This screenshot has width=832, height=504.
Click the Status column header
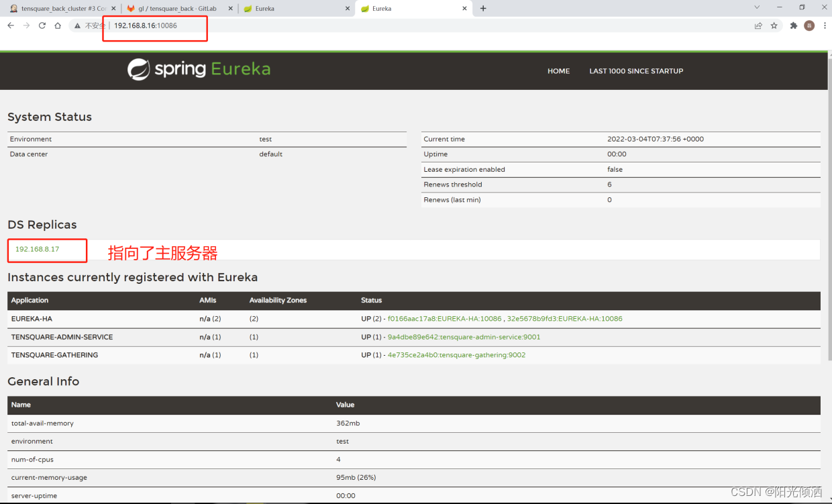pos(371,301)
